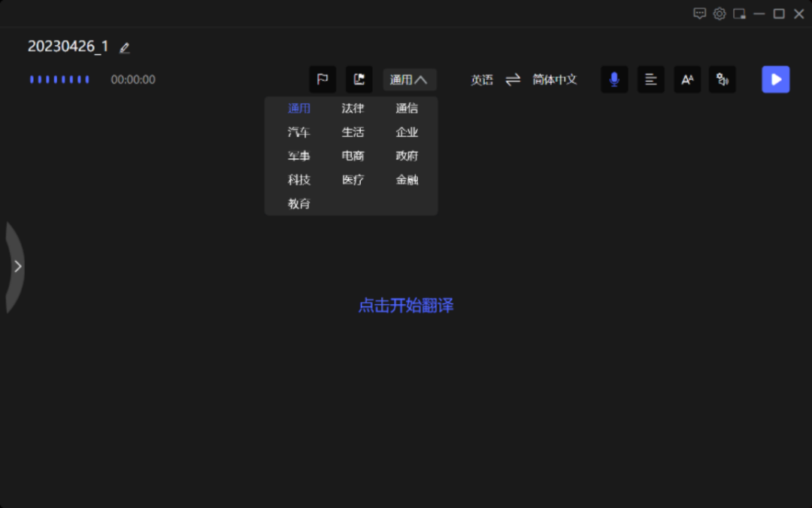Screen dimensions: 812x508
Task: Choose 法律 from the domain menu
Action: (x=353, y=108)
